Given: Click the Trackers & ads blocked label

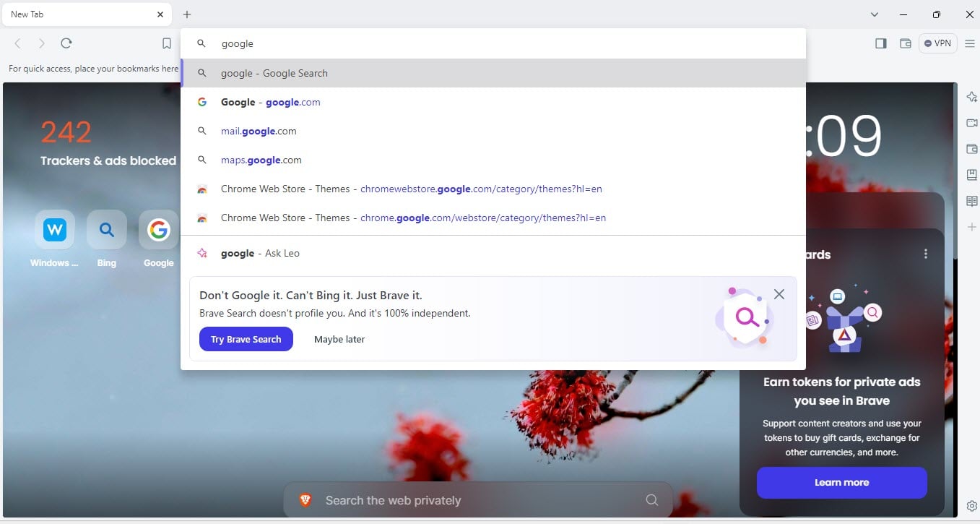Looking at the screenshot, I should pyautogui.click(x=108, y=160).
